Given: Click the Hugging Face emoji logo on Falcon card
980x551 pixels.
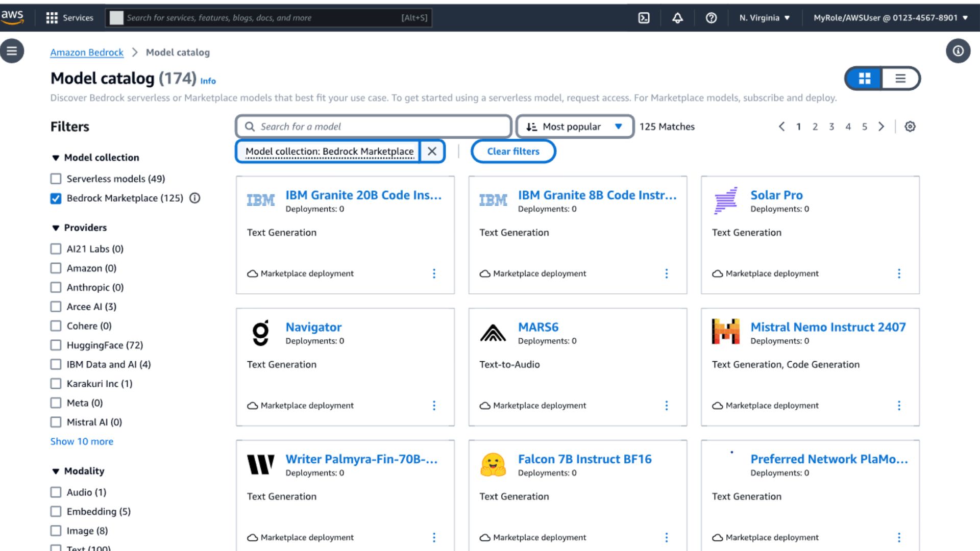Looking at the screenshot, I should pos(493,465).
